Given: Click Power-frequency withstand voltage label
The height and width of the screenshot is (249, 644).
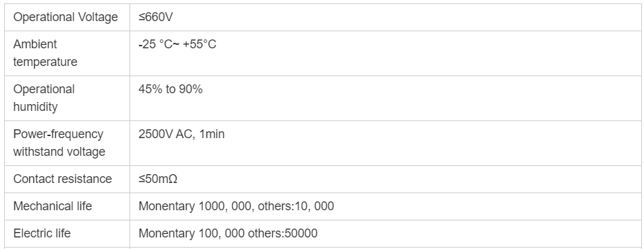Looking at the screenshot, I should pyautogui.click(x=59, y=143).
